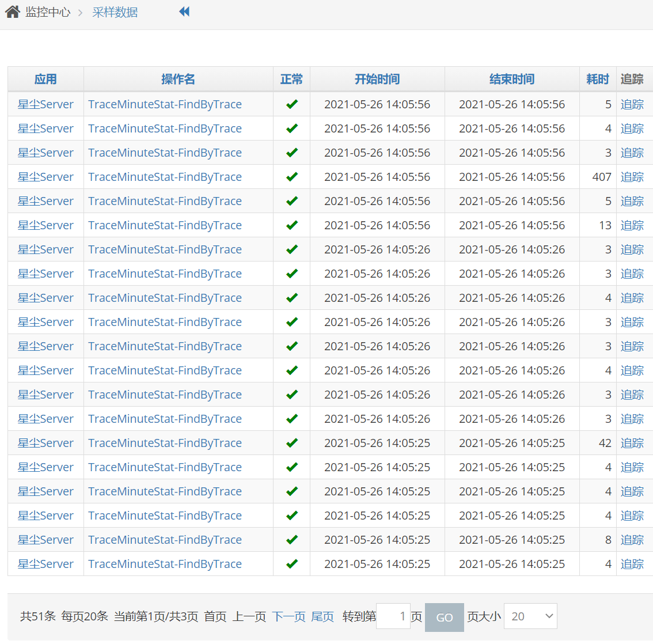Click end time of the 42 duration row
The height and width of the screenshot is (644, 653).
click(x=512, y=443)
